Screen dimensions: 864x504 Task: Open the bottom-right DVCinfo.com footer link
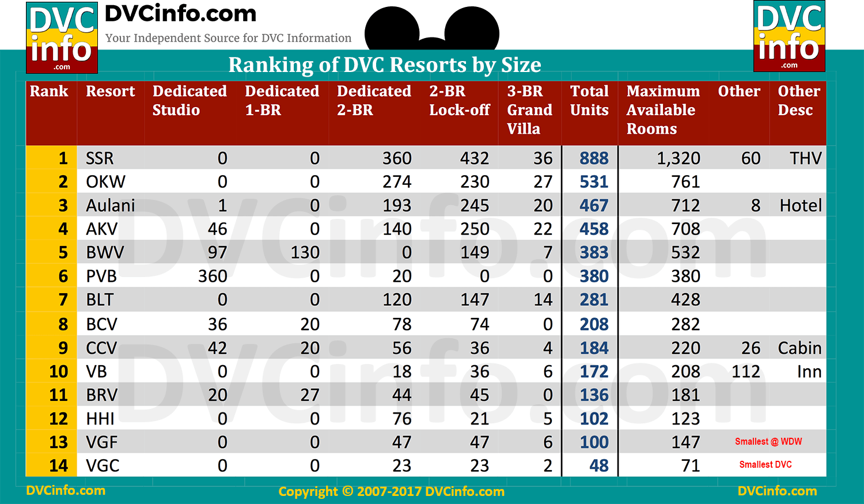(778, 491)
